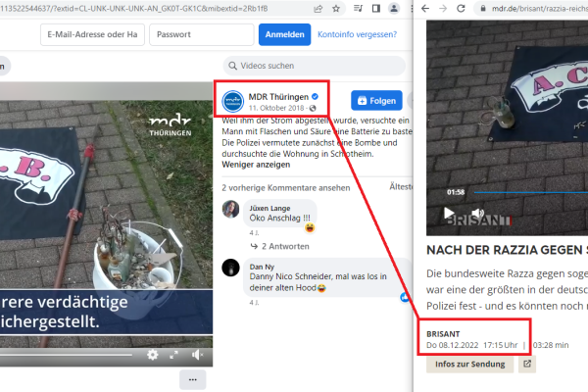Image resolution: width=588 pixels, height=392 pixels.
Task: Open the media control icon in the Chrome toolbar
Action: point(358,8)
